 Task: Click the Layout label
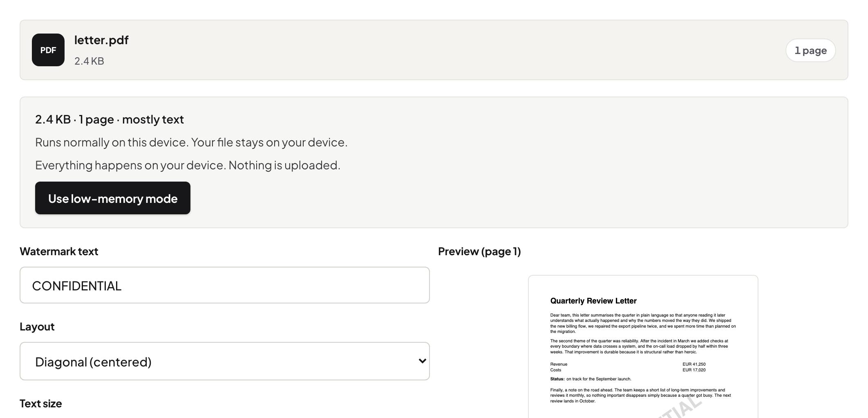coord(37,326)
